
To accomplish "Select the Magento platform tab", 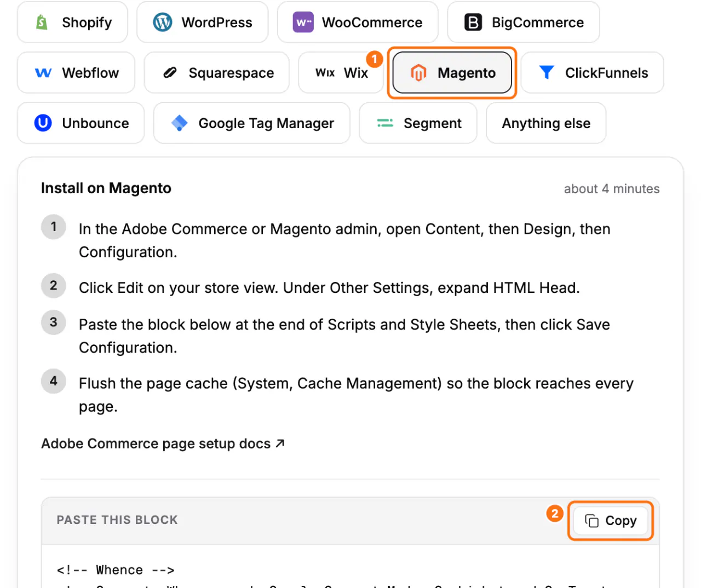I will (452, 73).
